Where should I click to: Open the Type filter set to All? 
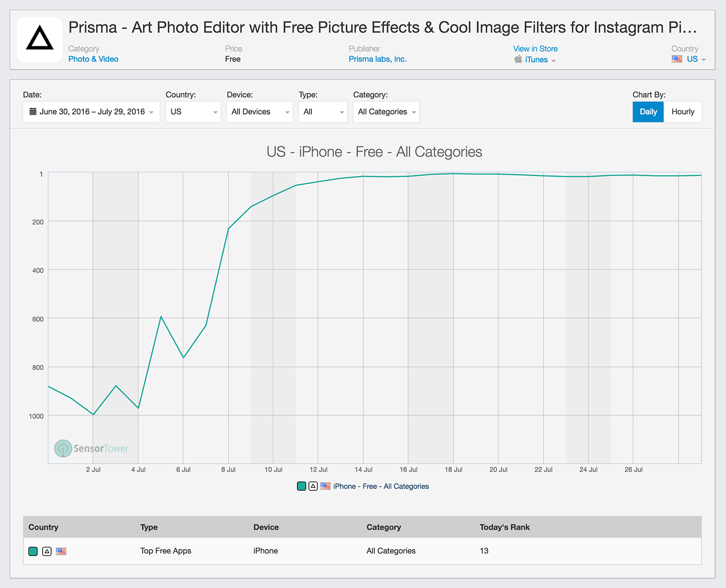coord(323,112)
